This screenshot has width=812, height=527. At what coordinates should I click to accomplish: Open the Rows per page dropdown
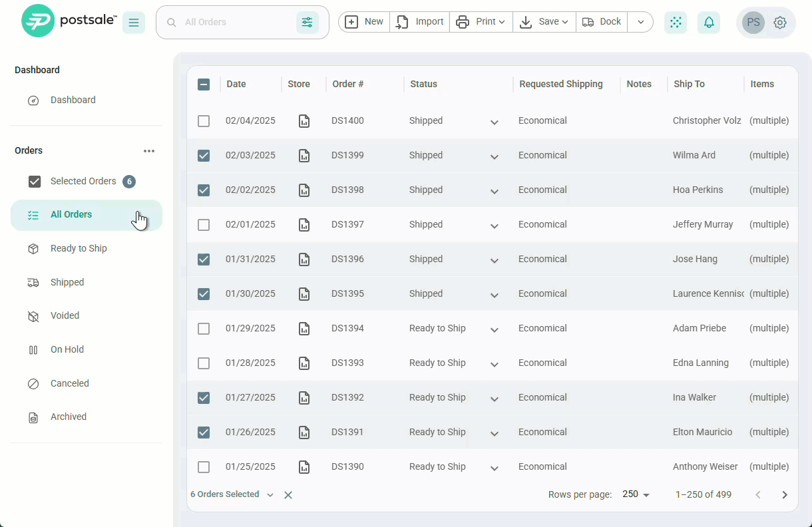[636, 494]
